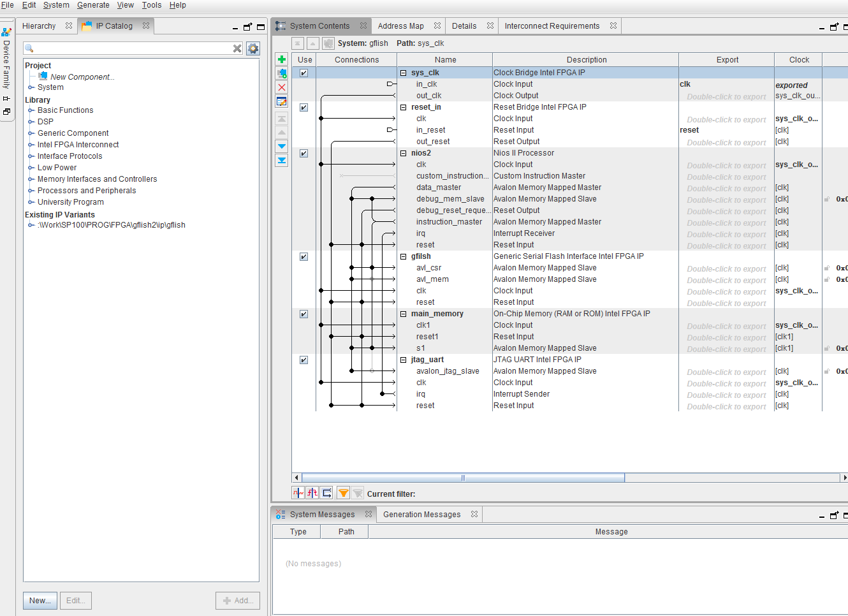Disable the gfilsh component checkbox
This screenshot has width=848, height=616.
[x=303, y=256]
